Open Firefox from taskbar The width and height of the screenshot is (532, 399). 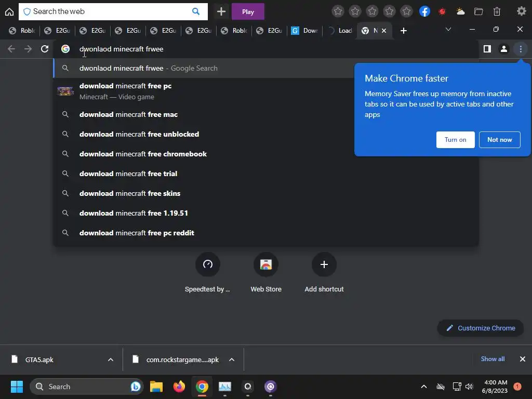(x=179, y=387)
